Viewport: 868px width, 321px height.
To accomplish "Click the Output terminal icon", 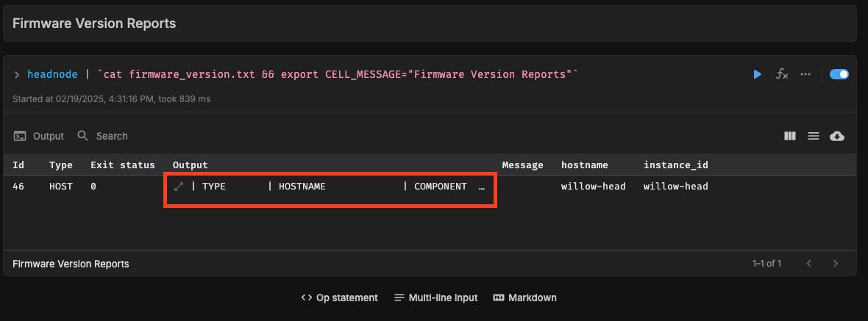I will click(20, 136).
